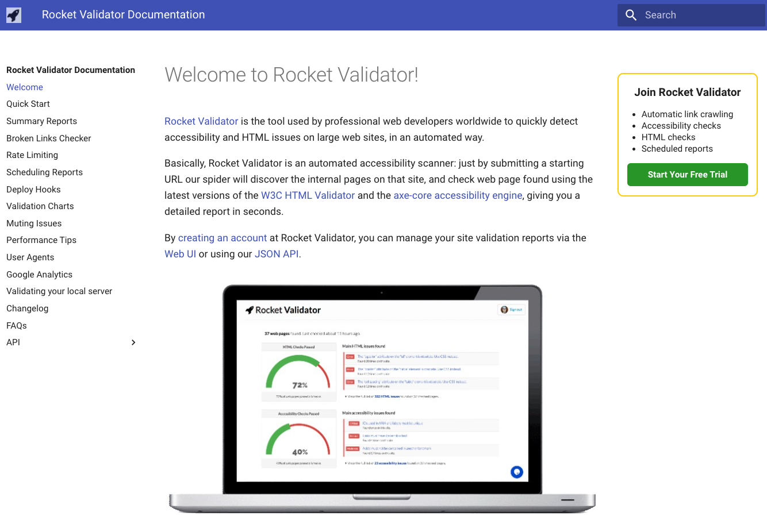
Task: Click the rocket logo icon in header
Action: (14, 15)
